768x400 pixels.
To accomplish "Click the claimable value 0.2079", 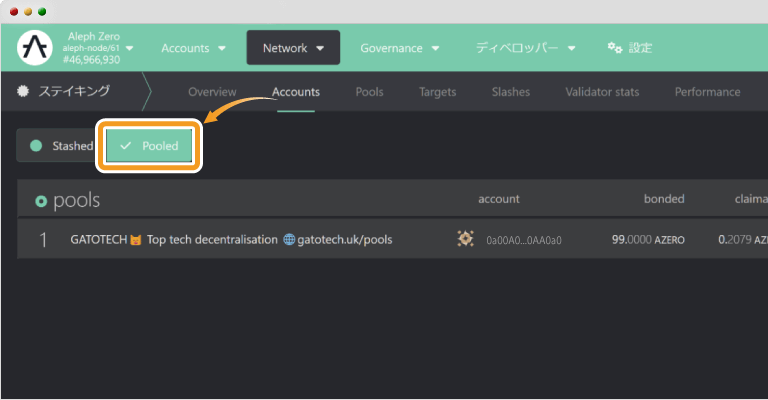I will pos(735,239).
